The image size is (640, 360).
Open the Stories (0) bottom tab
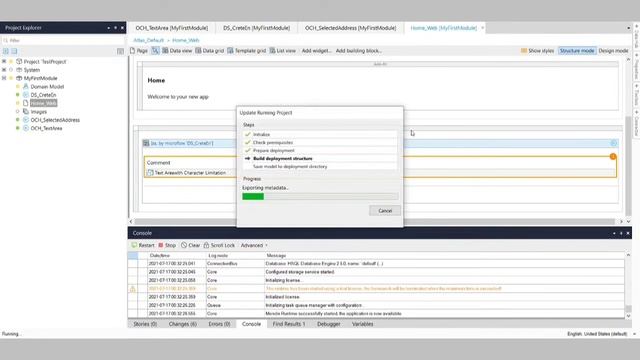145,324
